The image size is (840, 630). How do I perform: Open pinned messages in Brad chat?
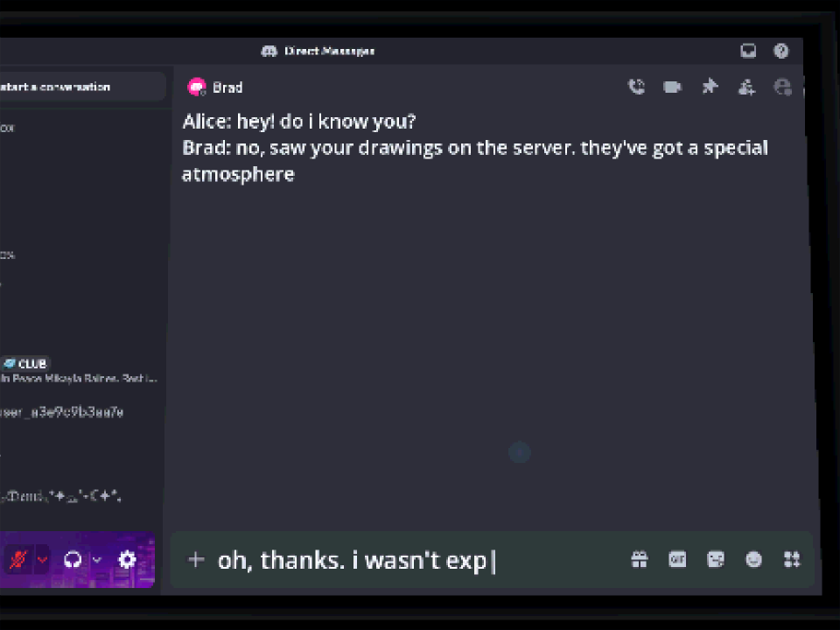[x=710, y=87]
